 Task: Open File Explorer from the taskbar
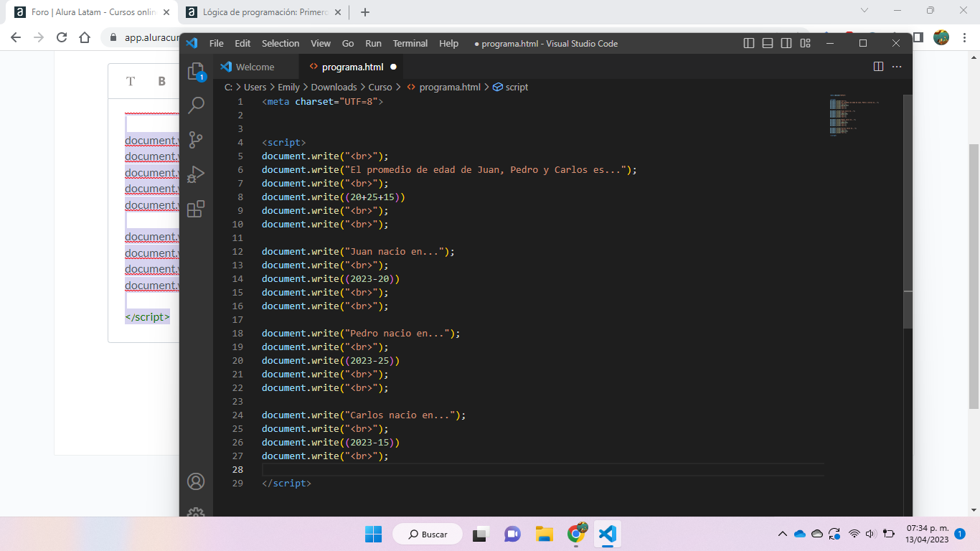545,534
